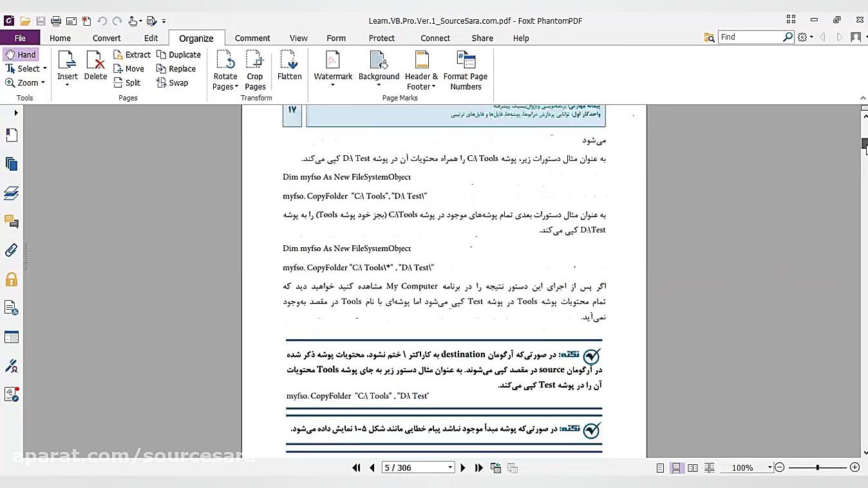Go to first page button
The width and height of the screenshot is (868, 488).
click(356, 468)
